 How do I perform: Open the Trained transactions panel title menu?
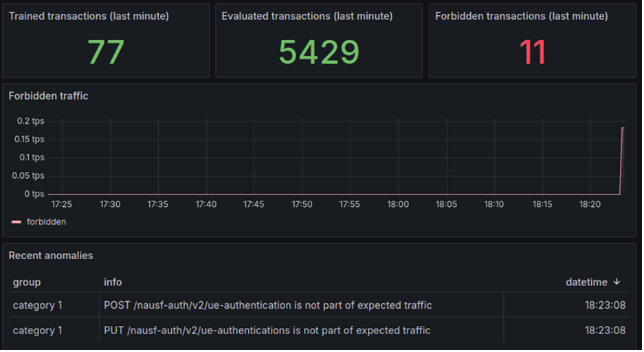tap(89, 16)
